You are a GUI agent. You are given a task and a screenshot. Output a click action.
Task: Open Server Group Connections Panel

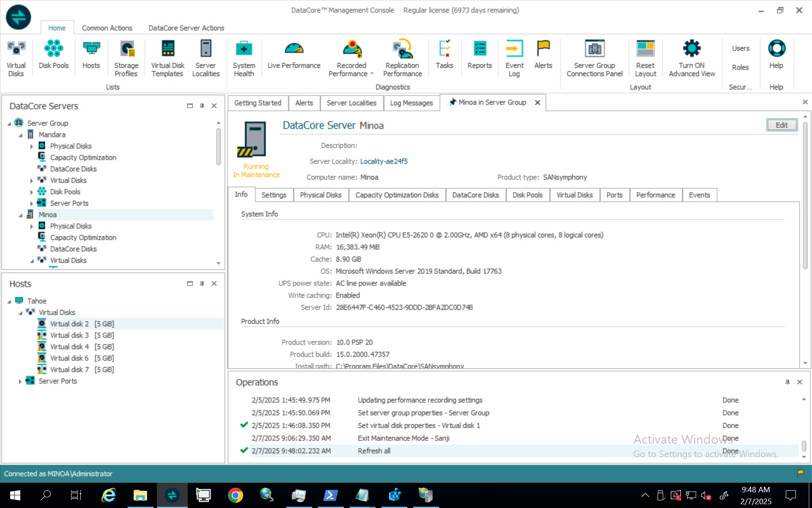(595, 58)
